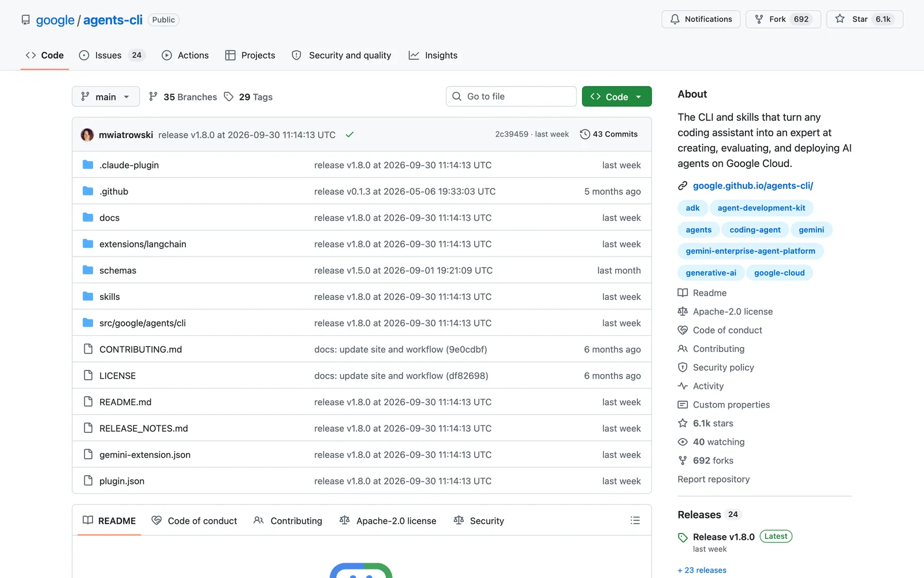The image size is (924, 578).
Task: Click the scale icon by Apache-2.0 license in About
Action: (683, 312)
